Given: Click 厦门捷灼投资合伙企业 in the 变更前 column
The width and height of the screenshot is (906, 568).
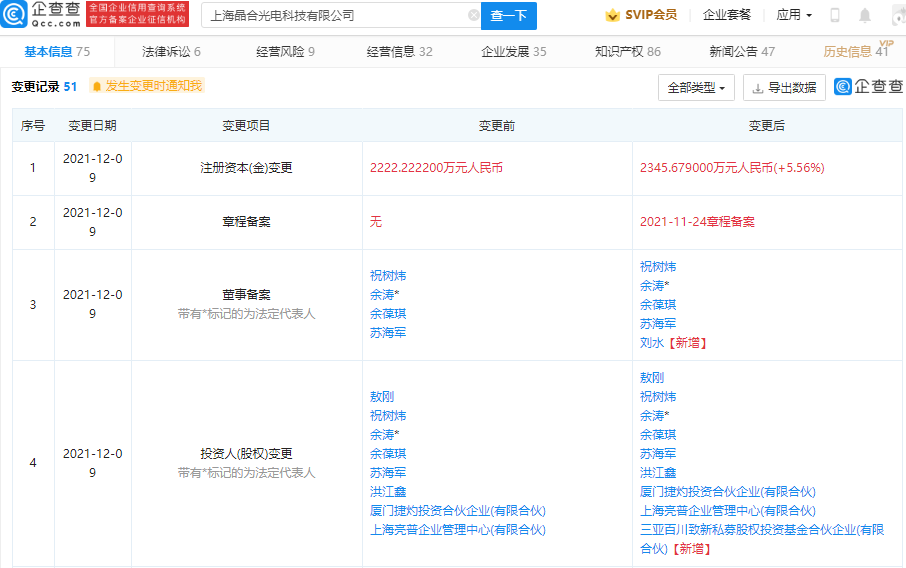Looking at the screenshot, I should point(457,511).
